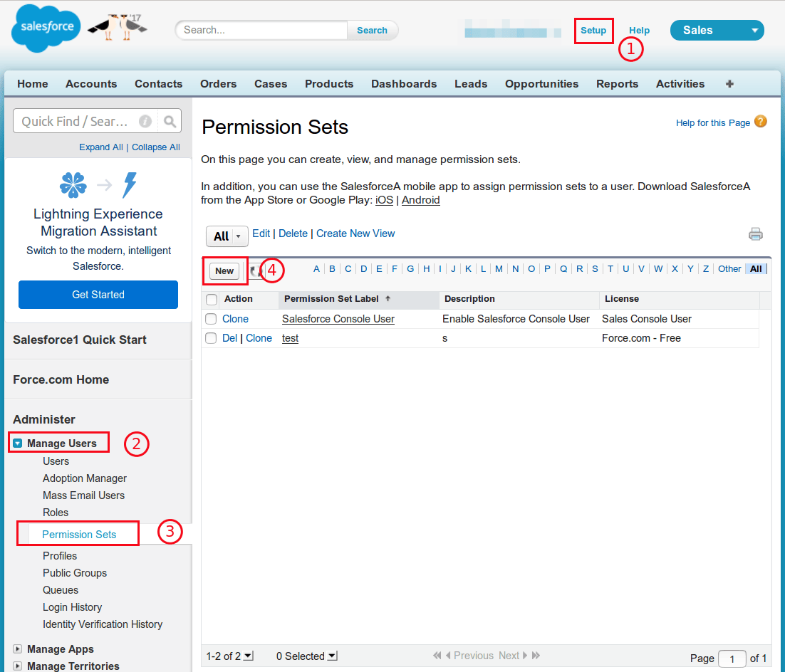The width and height of the screenshot is (785, 672).
Task: Open the add tab plus icon
Action: (729, 83)
